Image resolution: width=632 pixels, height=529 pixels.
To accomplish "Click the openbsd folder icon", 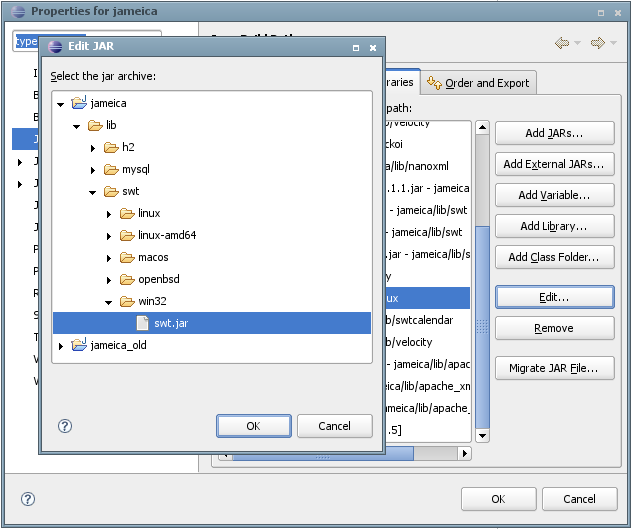I will 127,279.
